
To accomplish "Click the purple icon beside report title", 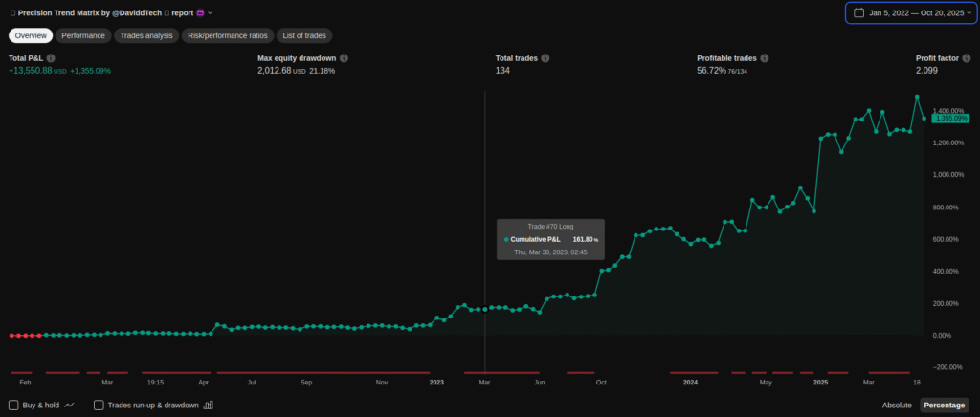I will click(201, 13).
